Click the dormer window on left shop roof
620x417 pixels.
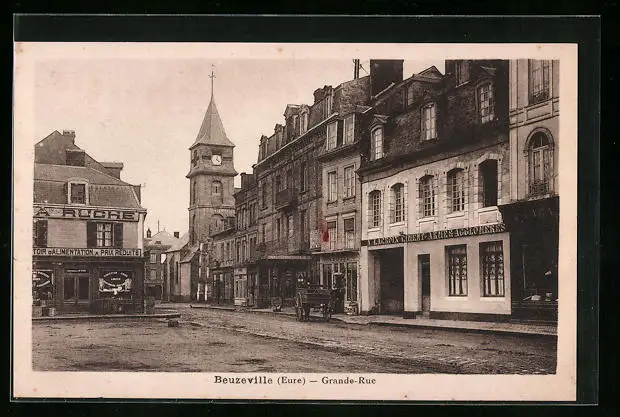[x=78, y=192]
